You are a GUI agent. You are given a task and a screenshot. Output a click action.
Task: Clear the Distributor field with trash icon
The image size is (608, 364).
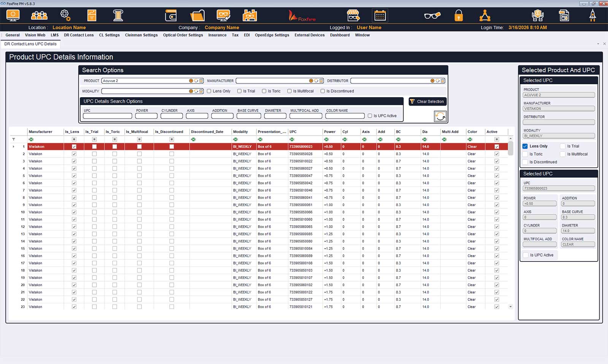pyautogui.click(x=442, y=81)
